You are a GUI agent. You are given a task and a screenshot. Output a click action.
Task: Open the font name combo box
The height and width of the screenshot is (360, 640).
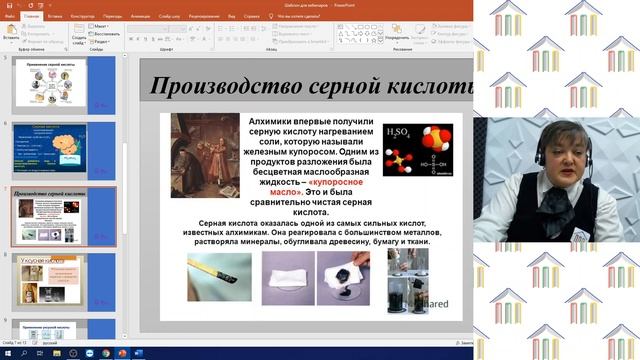pos(147,29)
